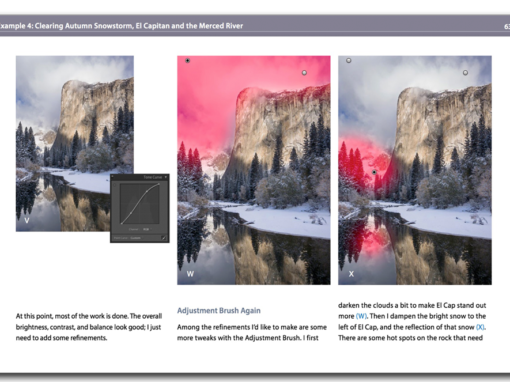Collapse the Tone Curve panel with its triangle

(x=166, y=177)
